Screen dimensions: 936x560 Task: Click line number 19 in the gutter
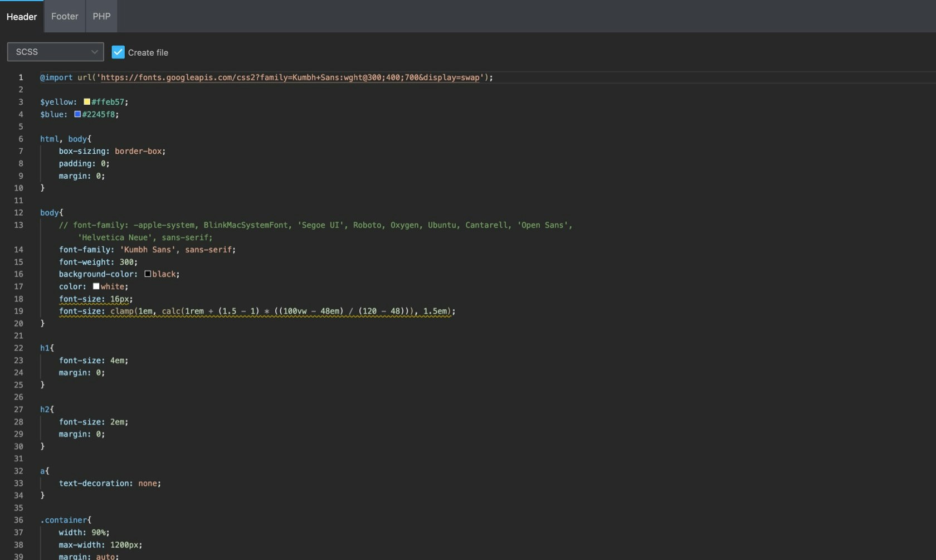18,311
